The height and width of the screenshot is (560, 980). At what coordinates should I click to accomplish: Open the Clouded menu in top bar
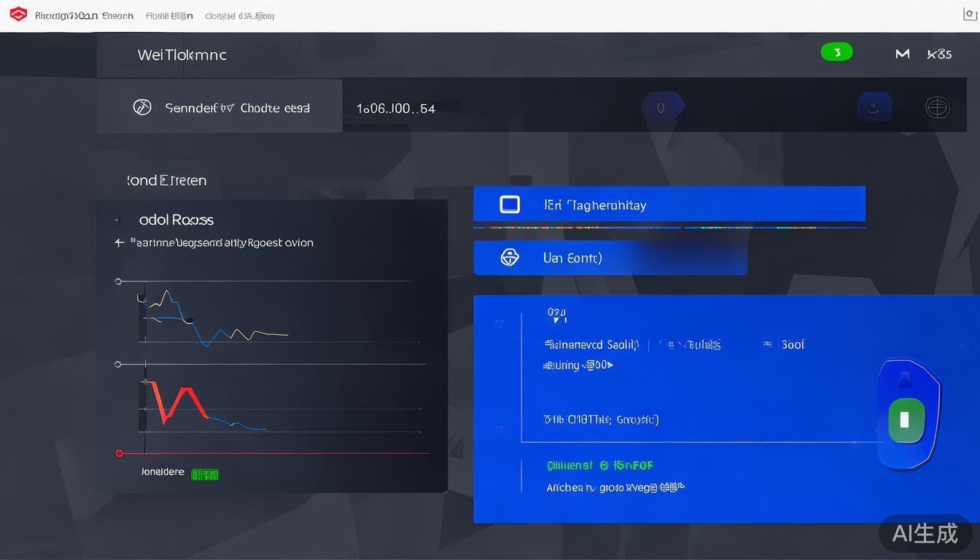[x=240, y=15]
